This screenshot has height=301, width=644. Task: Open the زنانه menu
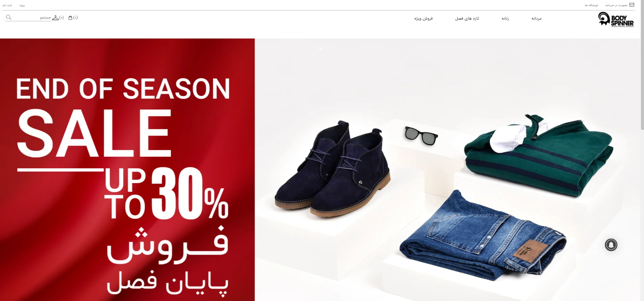505,19
